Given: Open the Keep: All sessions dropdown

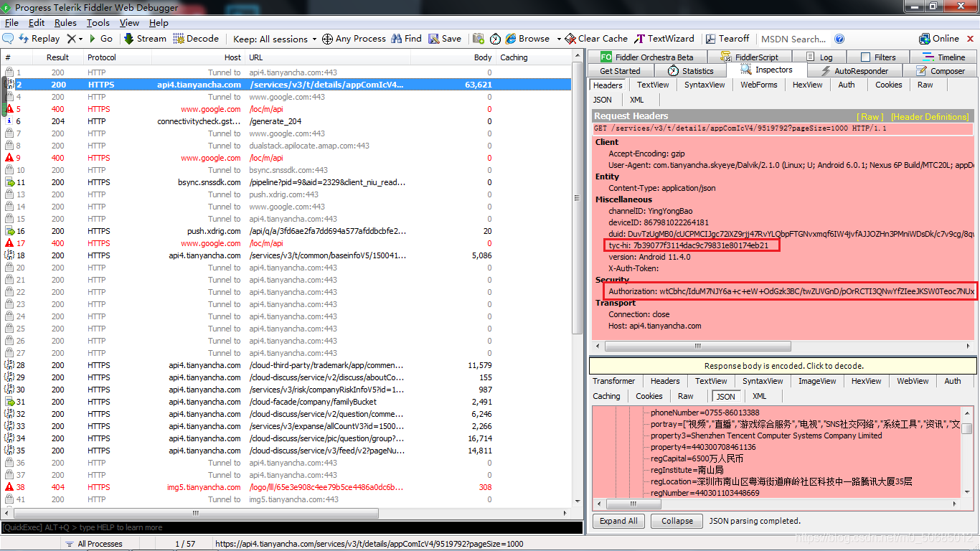Looking at the screenshot, I should (x=275, y=39).
